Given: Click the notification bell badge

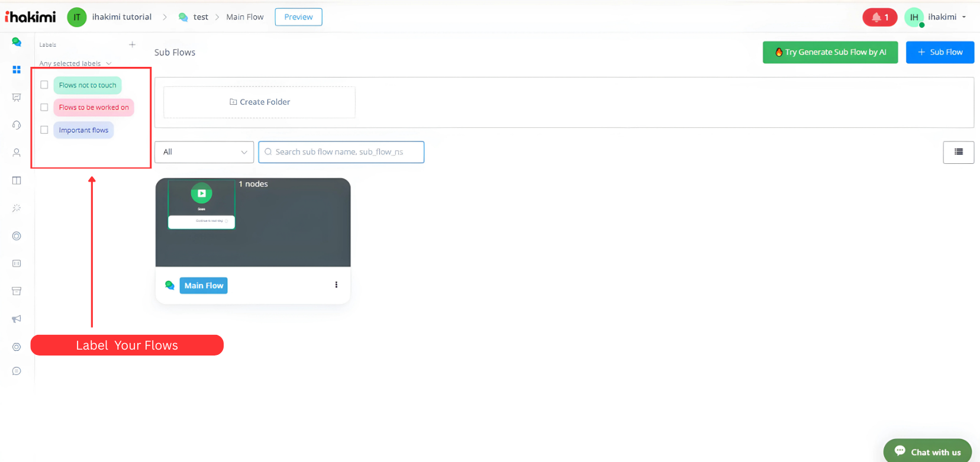Looking at the screenshot, I should pos(879,17).
